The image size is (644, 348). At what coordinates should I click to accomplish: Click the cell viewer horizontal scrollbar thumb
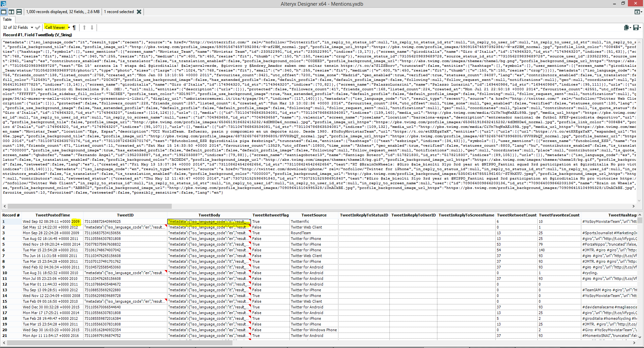(90, 206)
